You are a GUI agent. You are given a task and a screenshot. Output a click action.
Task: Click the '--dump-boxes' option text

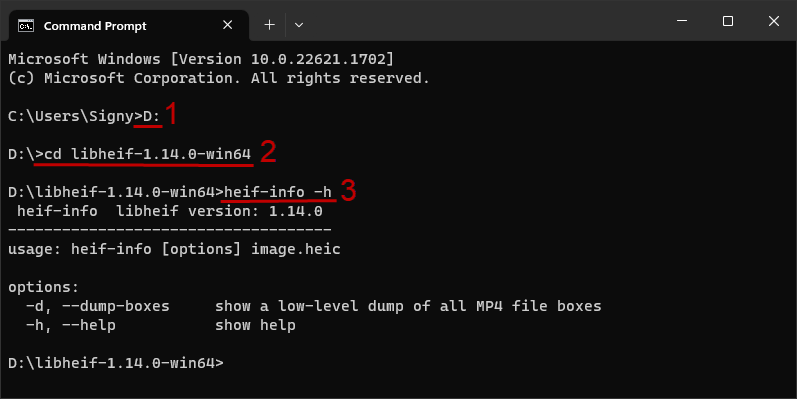[x=115, y=306]
